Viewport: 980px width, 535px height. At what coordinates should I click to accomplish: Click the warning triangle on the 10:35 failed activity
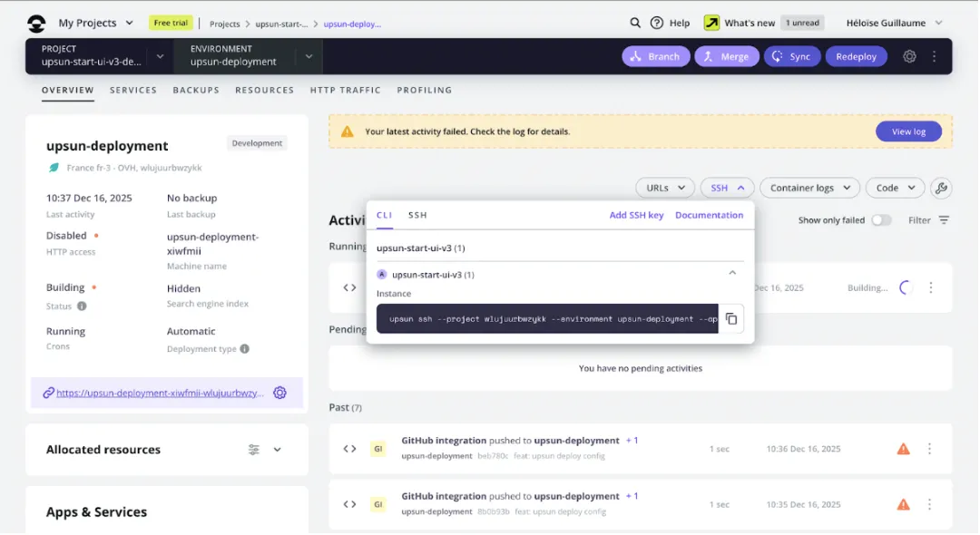tap(903, 504)
